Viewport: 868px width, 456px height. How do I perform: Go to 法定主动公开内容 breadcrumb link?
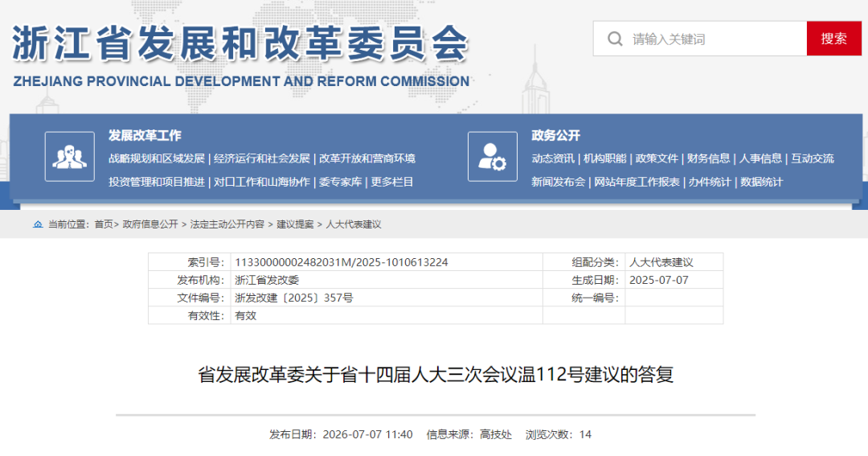pos(227,224)
